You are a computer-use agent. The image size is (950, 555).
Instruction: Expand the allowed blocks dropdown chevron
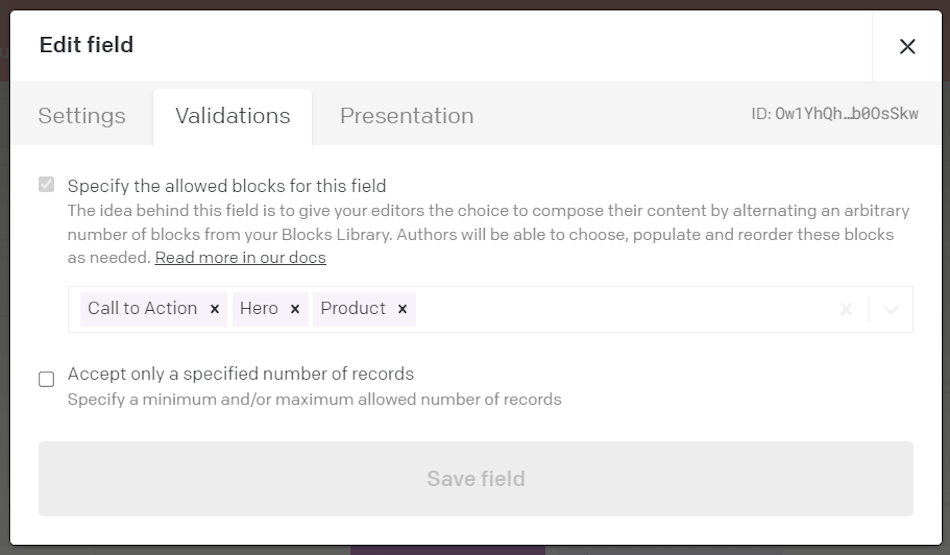point(891,310)
